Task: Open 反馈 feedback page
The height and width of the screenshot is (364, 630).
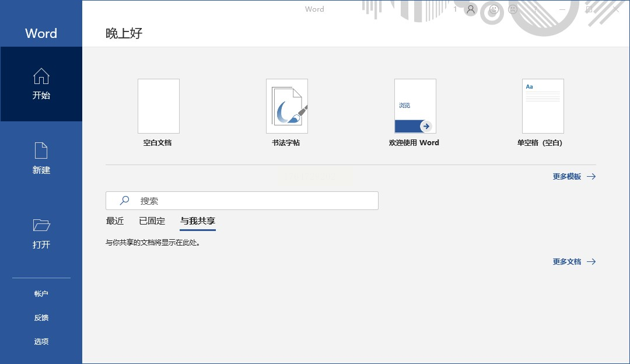Action: pyautogui.click(x=41, y=318)
